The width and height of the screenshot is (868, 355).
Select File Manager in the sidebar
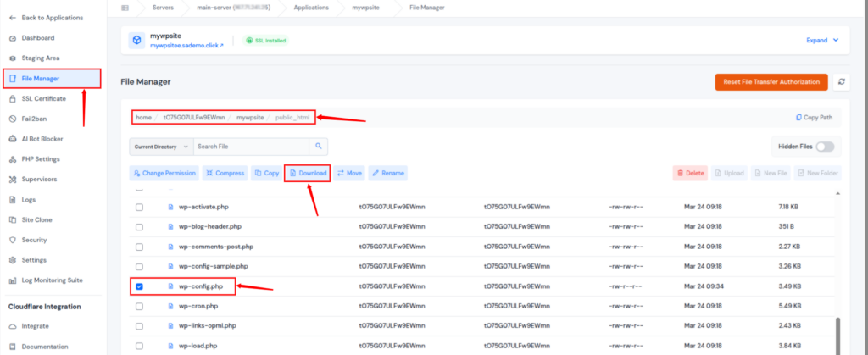click(x=52, y=79)
